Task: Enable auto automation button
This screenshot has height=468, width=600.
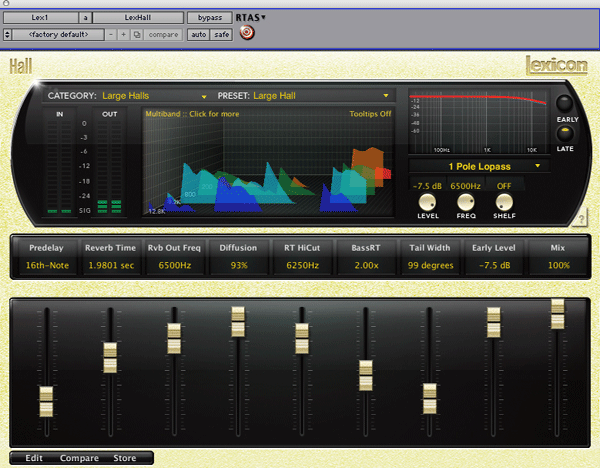Action: point(199,34)
